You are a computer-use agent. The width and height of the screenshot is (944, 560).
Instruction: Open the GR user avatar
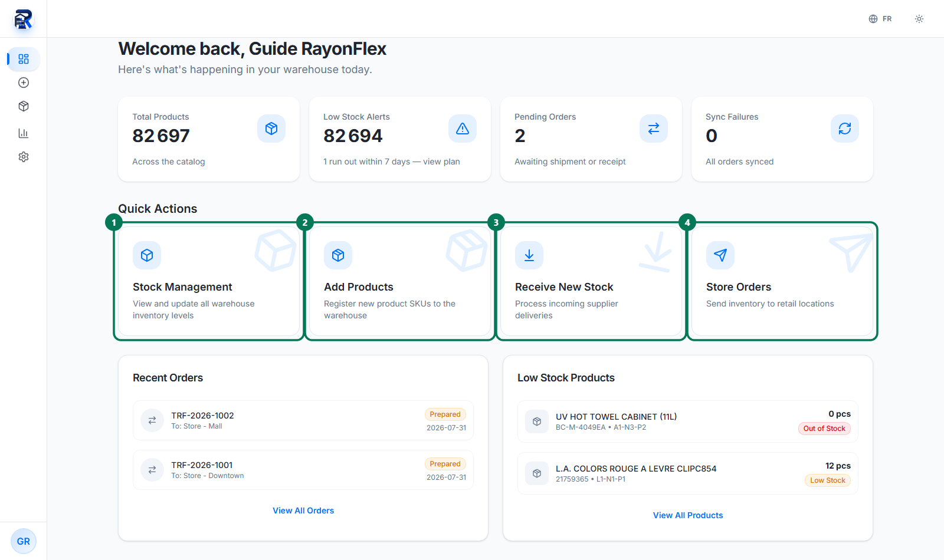pos(24,541)
